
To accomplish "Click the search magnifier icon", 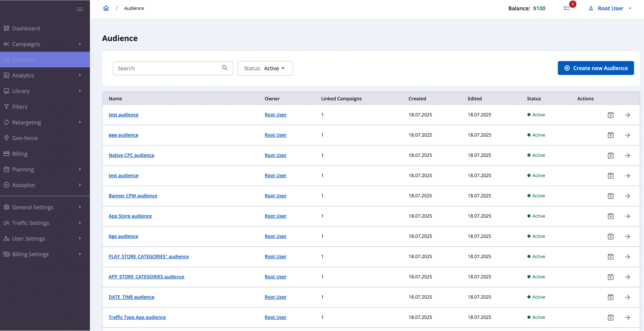I will coord(225,68).
